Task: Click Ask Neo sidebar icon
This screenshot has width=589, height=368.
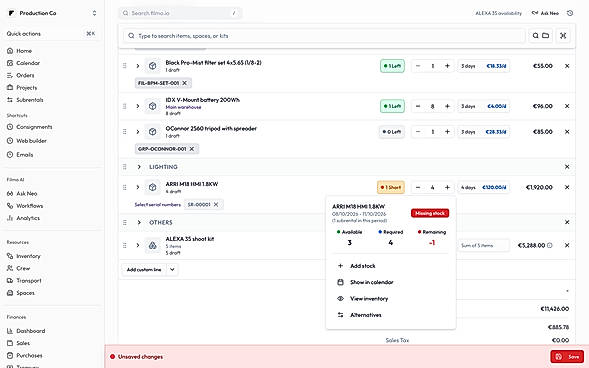Action: (x=10, y=194)
